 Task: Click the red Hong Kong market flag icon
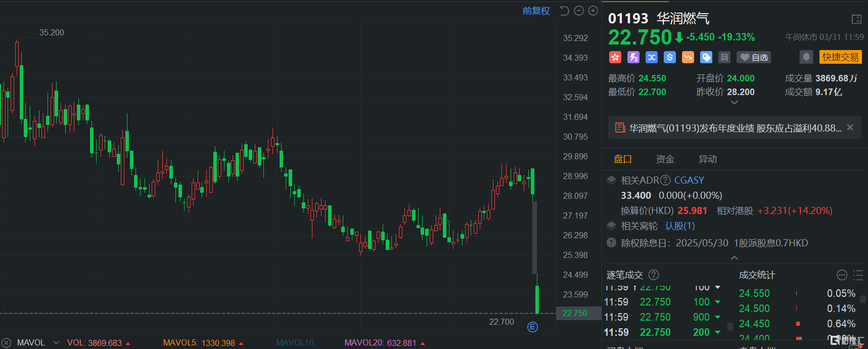tap(615, 57)
